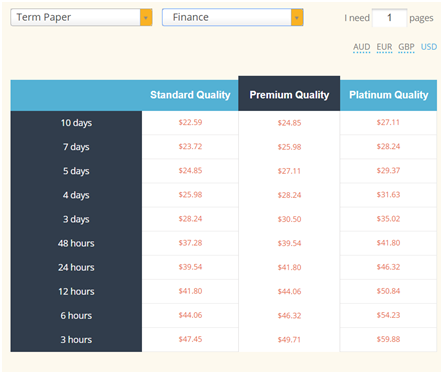Viewport: 443px width, 374px height.
Task: Click the pages number input field
Action: pyautogui.click(x=389, y=18)
